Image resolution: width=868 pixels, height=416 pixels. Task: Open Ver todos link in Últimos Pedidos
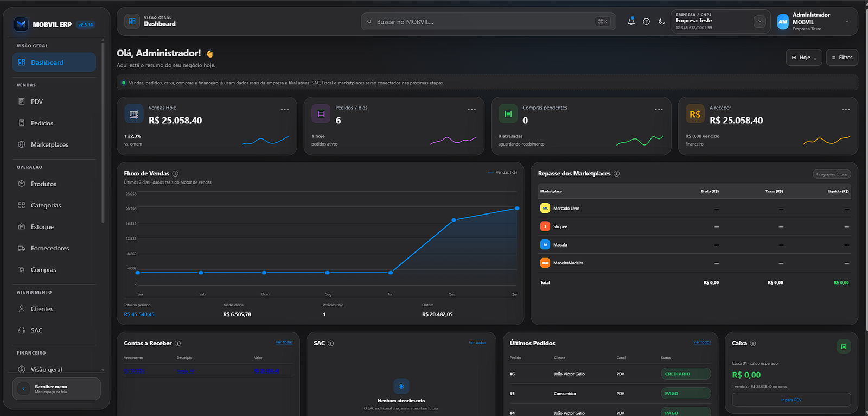click(702, 342)
